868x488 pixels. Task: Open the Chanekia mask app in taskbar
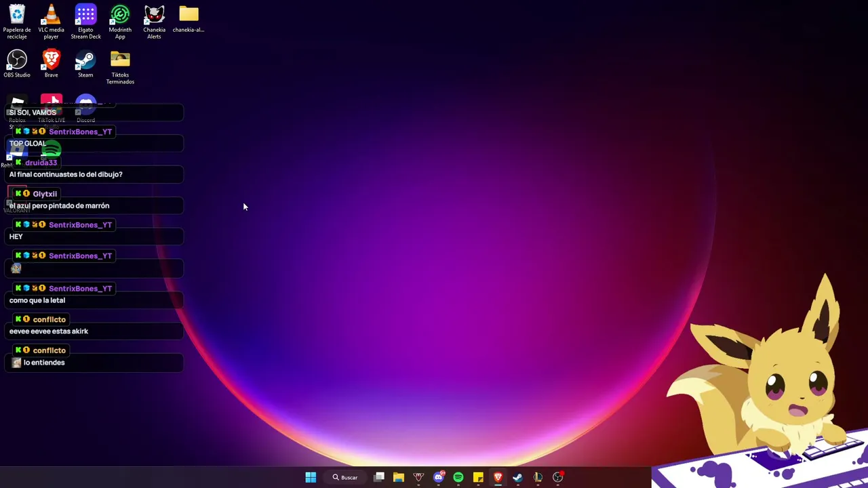tap(418, 477)
